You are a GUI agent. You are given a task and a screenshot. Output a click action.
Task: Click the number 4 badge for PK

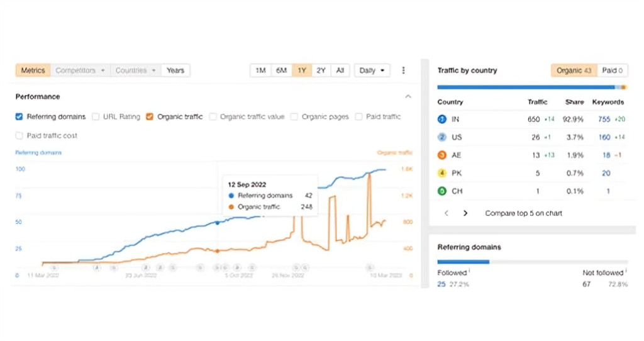click(441, 173)
